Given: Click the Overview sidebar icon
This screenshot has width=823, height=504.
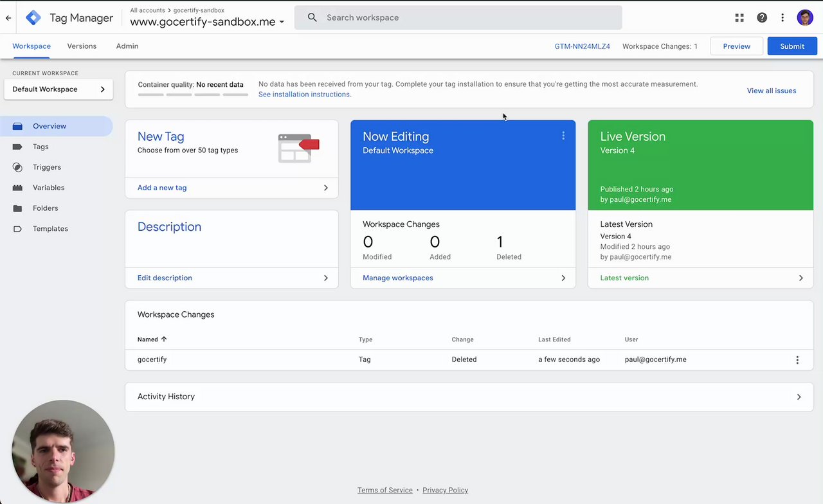Looking at the screenshot, I should tap(18, 126).
